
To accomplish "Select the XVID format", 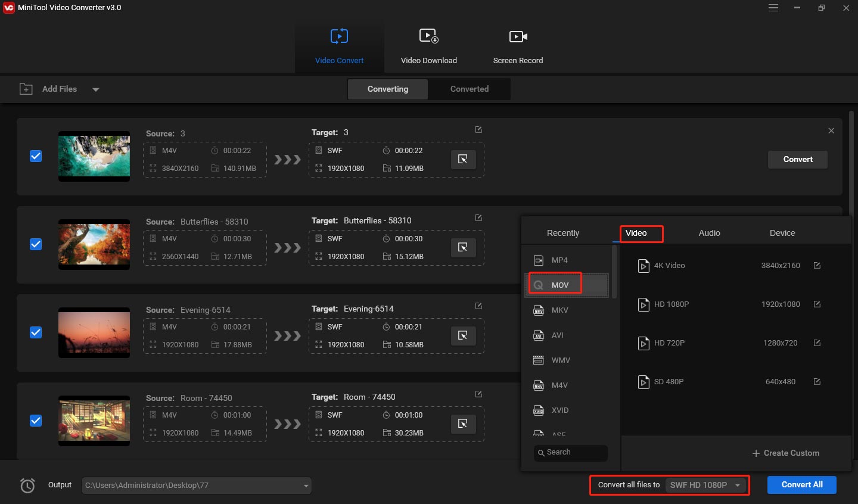I will pyautogui.click(x=567, y=410).
